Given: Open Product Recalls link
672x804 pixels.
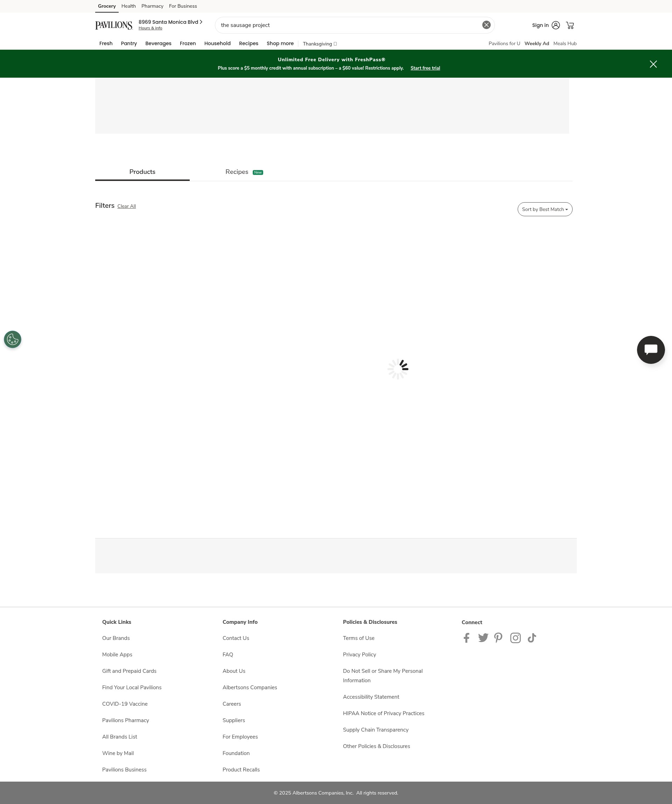Looking at the screenshot, I should [241, 770].
